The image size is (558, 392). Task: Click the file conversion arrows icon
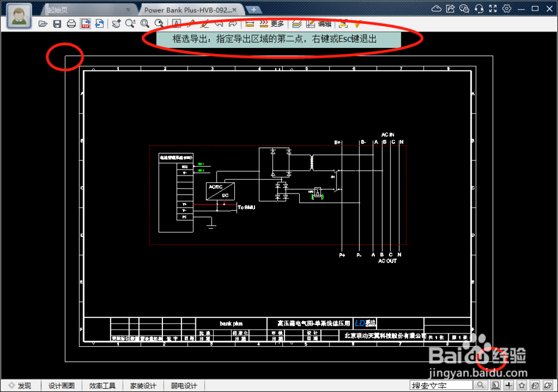click(x=100, y=24)
